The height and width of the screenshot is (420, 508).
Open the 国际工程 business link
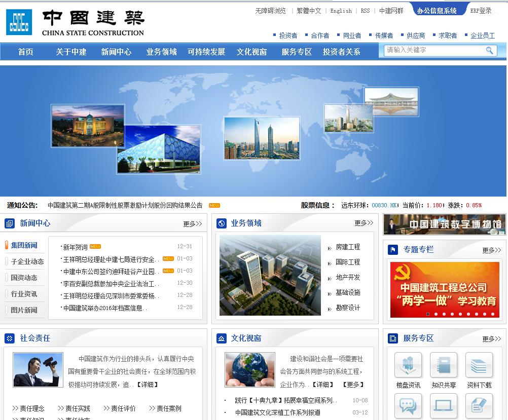tap(348, 262)
